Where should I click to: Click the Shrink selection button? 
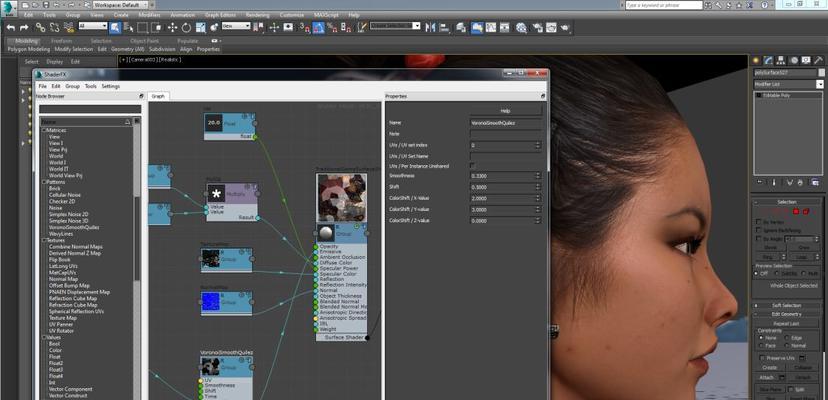(770, 247)
